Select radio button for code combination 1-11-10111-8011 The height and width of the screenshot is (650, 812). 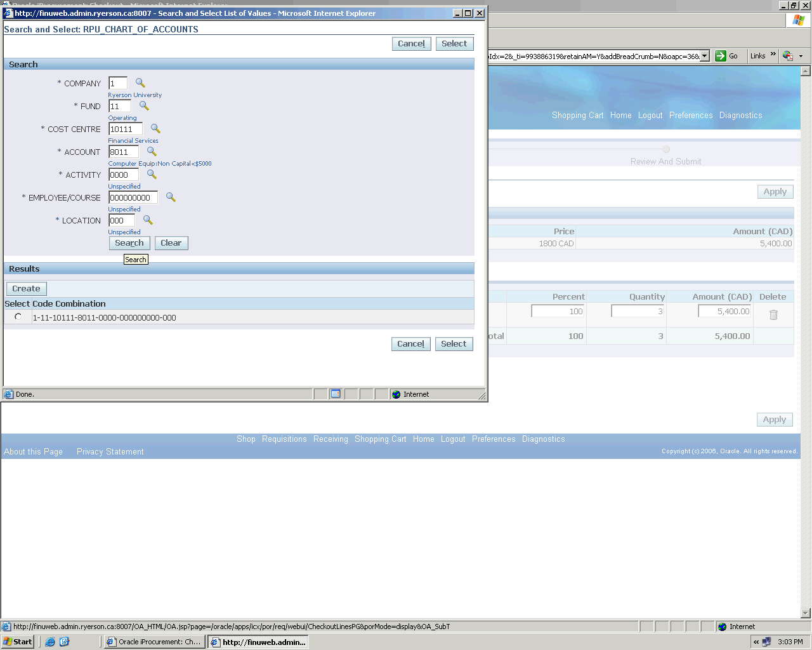[18, 317]
